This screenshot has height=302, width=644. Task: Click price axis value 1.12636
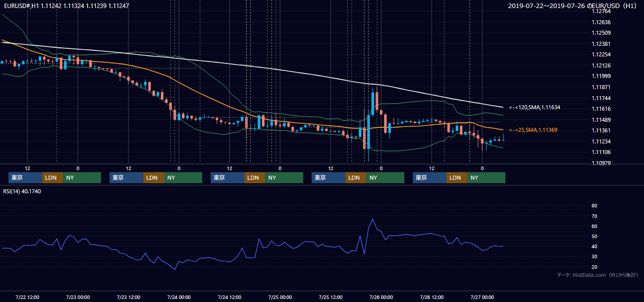[601, 22]
